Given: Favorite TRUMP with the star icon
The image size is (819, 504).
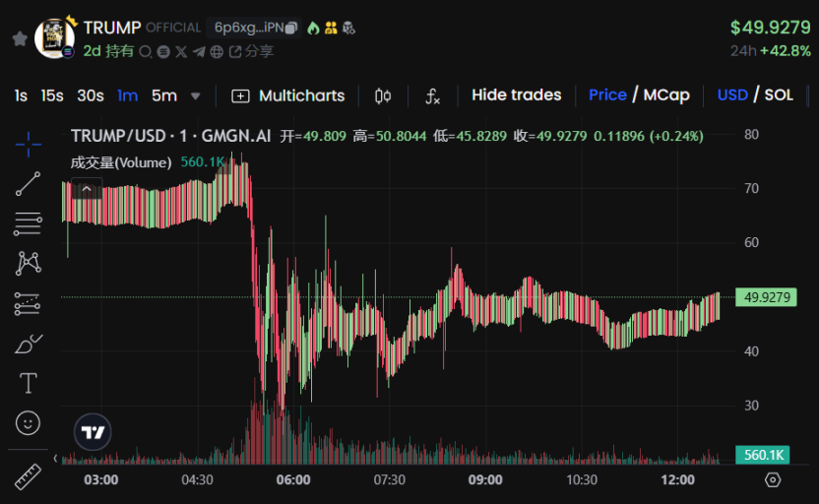Looking at the screenshot, I should click(19, 38).
